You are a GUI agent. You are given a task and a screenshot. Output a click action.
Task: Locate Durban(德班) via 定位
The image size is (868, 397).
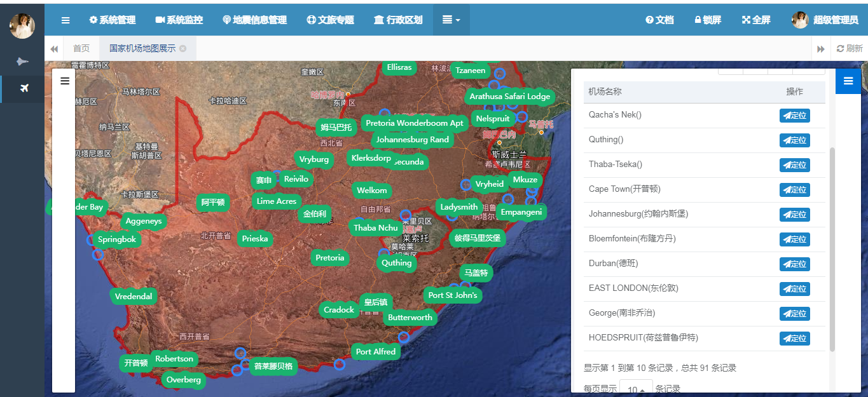(x=795, y=264)
